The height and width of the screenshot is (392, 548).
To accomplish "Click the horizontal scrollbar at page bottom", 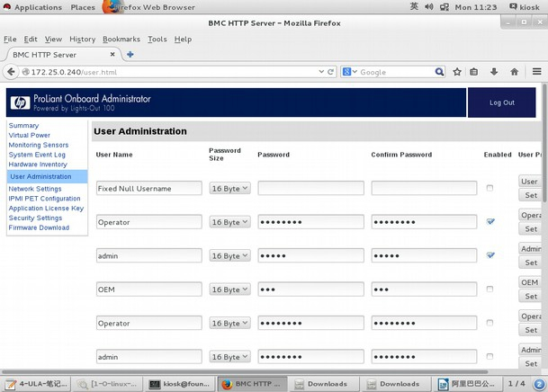I will coord(245,371).
